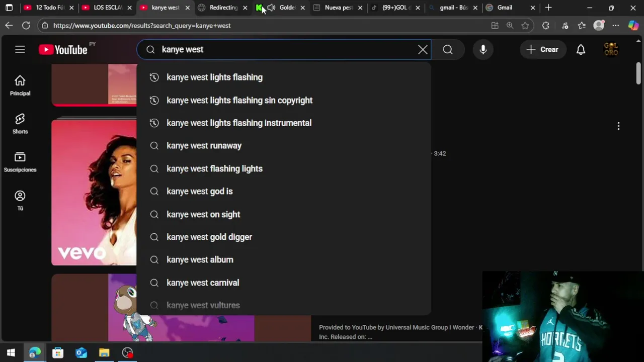
Task: Open Suscripciones in the sidebar
Action: [x=20, y=162]
